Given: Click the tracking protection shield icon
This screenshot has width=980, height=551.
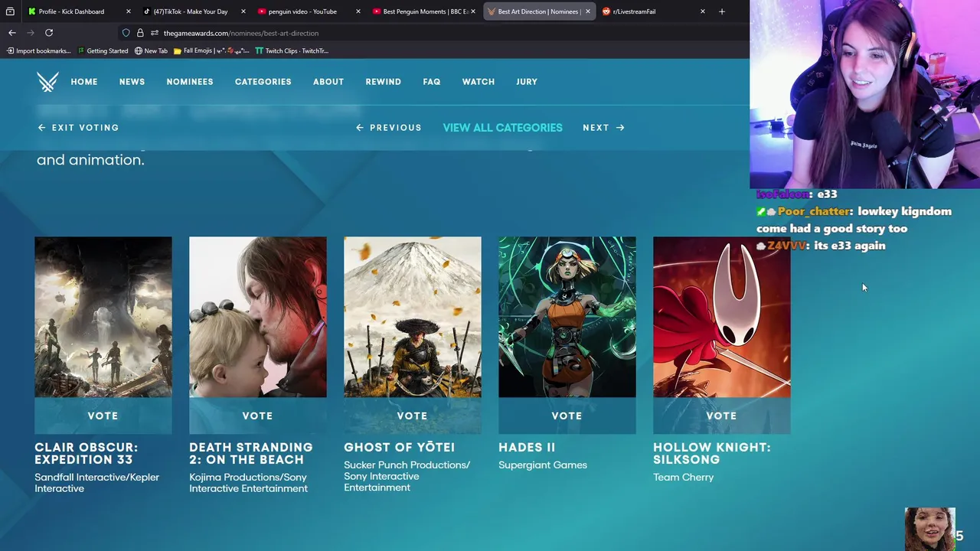Looking at the screenshot, I should 126,33.
